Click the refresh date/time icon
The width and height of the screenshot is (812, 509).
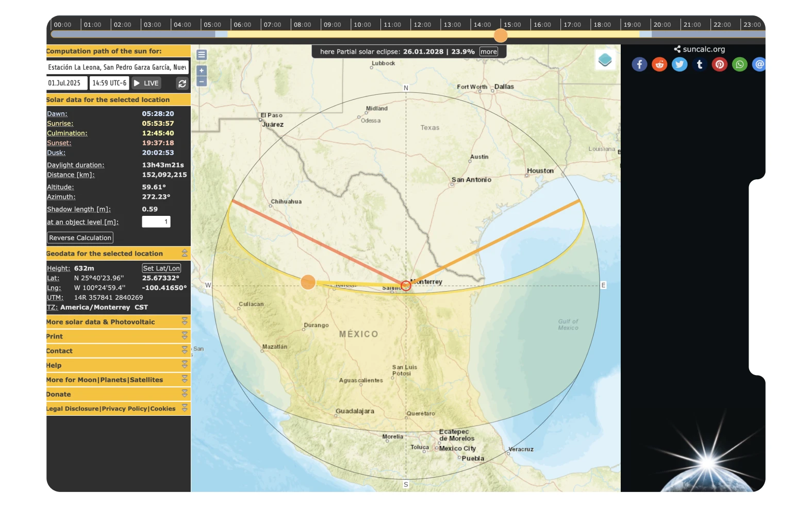(182, 83)
